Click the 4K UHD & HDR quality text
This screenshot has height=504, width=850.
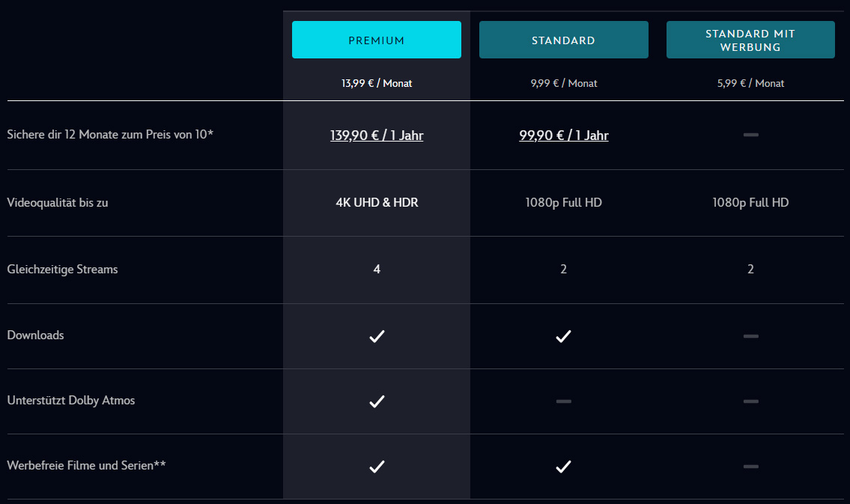[x=377, y=202]
